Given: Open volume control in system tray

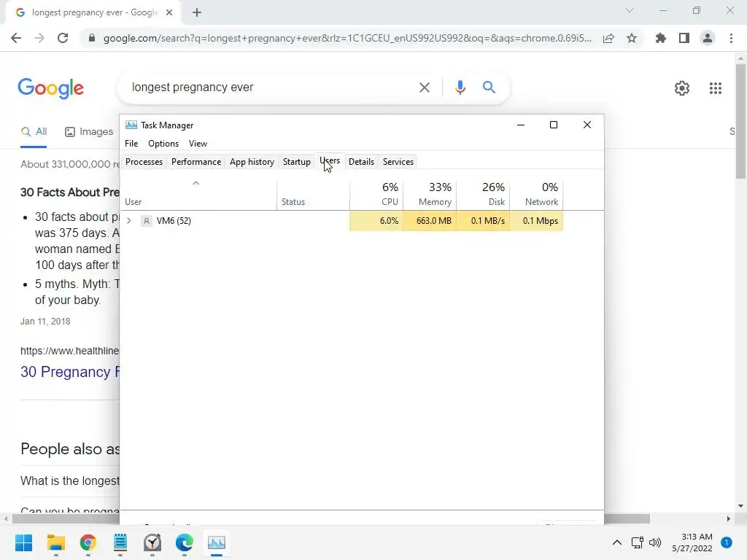Looking at the screenshot, I should pyautogui.click(x=656, y=542).
